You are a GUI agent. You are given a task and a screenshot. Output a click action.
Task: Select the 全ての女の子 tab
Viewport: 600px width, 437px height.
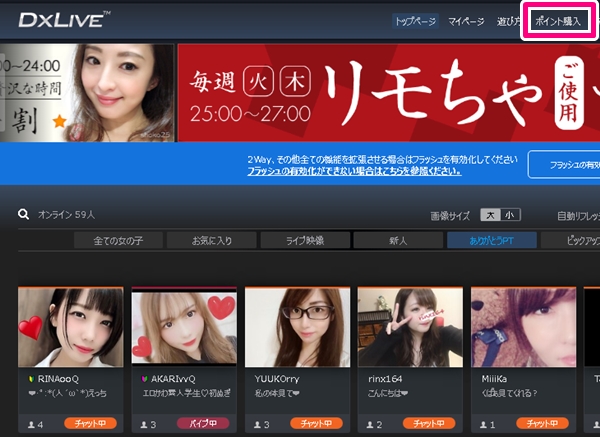tap(118, 240)
